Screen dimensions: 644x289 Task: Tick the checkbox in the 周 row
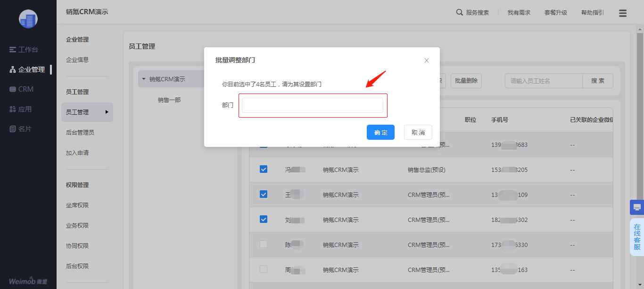click(x=264, y=269)
